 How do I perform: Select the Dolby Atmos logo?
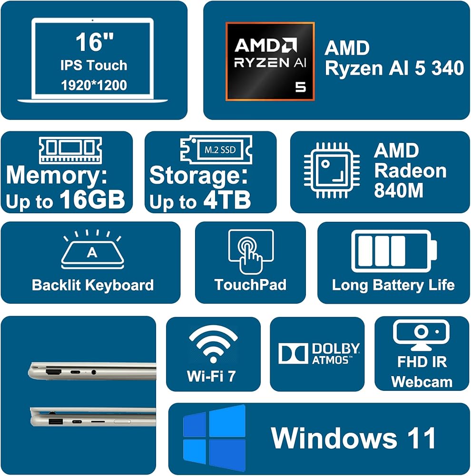(x=319, y=353)
